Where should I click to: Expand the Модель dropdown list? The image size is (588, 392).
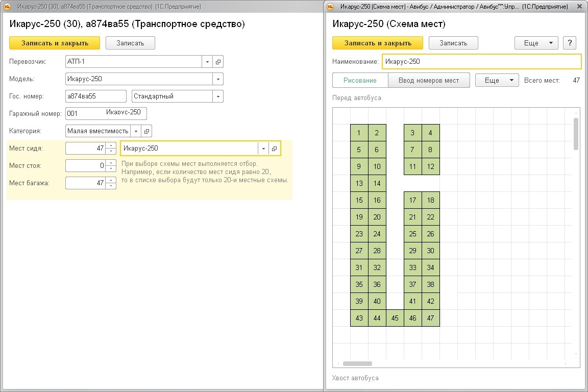[218, 79]
